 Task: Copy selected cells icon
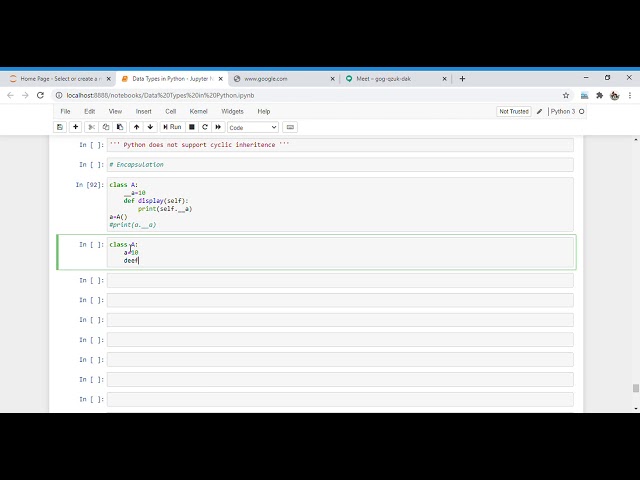tap(106, 127)
